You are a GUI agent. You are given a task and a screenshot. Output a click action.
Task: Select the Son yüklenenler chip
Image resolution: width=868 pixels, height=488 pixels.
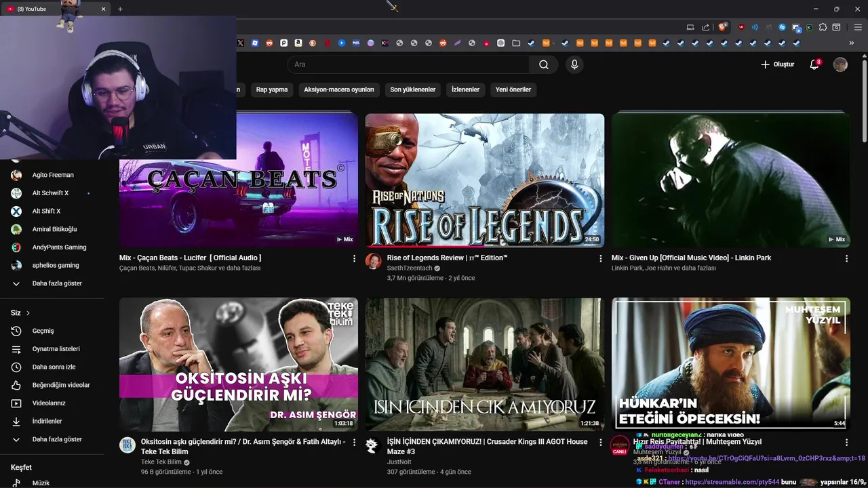tap(413, 89)
